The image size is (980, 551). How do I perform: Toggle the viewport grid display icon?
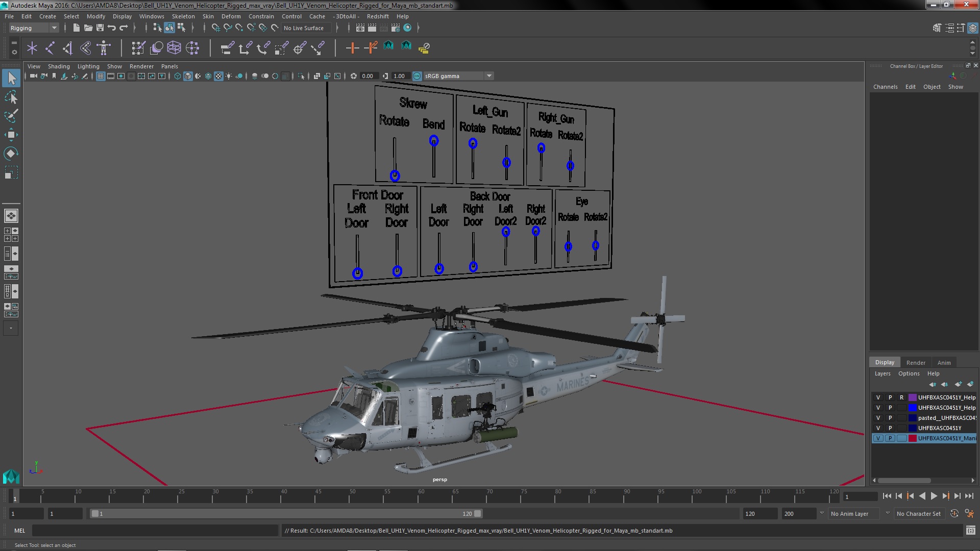tap(101, 76)
